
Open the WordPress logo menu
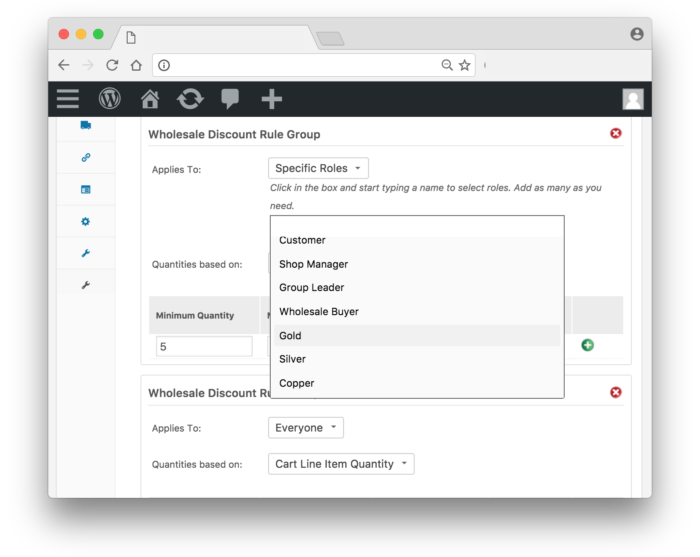coord(109,99)
